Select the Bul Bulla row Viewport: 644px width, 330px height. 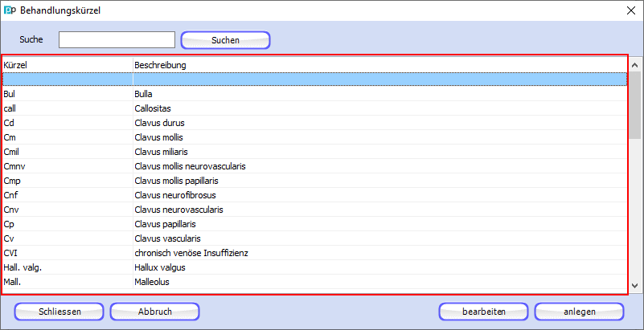315,94
